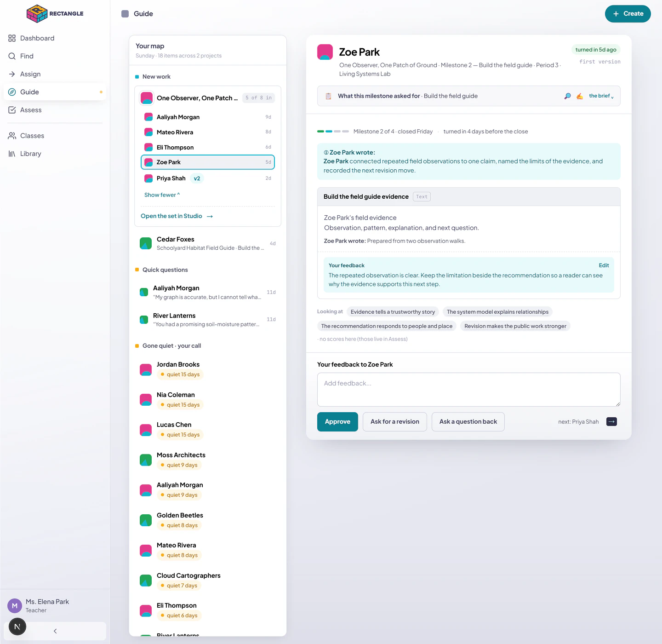Click Lucas Chen's avatar icon
The width and height of the screenshot is (662, 644).
(146, 430)
